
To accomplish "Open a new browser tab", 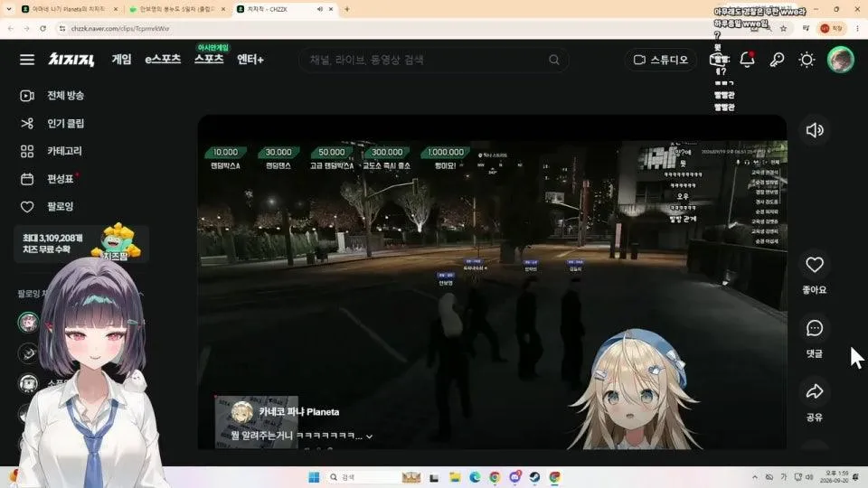I will pyautogui.click(x=347, y=9).
